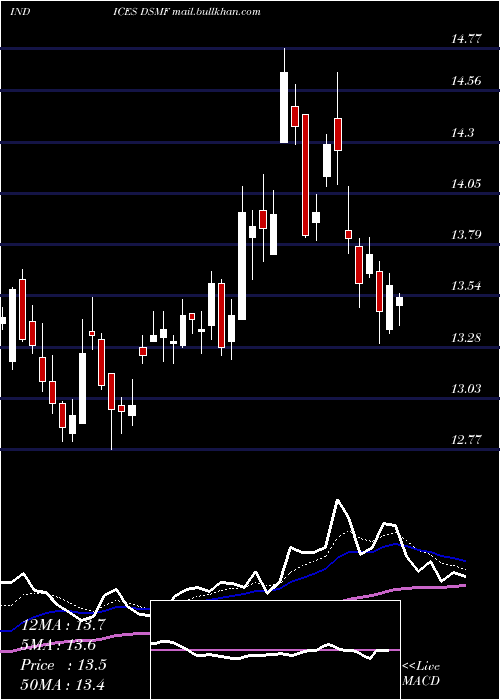The width and height of the screenshot is (500, 700).
Task: Click the Price : 13.5 legend text
Action: point(63,665)
